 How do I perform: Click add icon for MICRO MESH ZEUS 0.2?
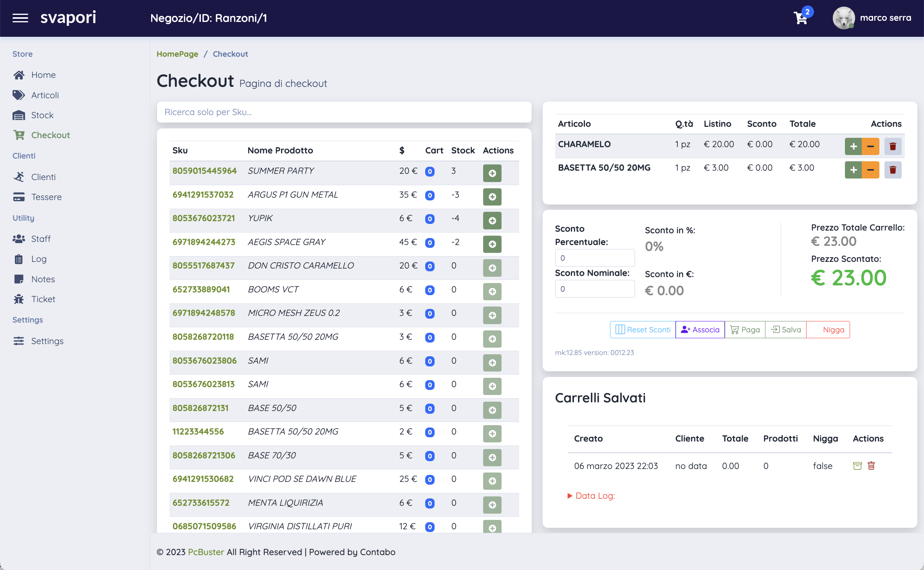coord(492,315)
